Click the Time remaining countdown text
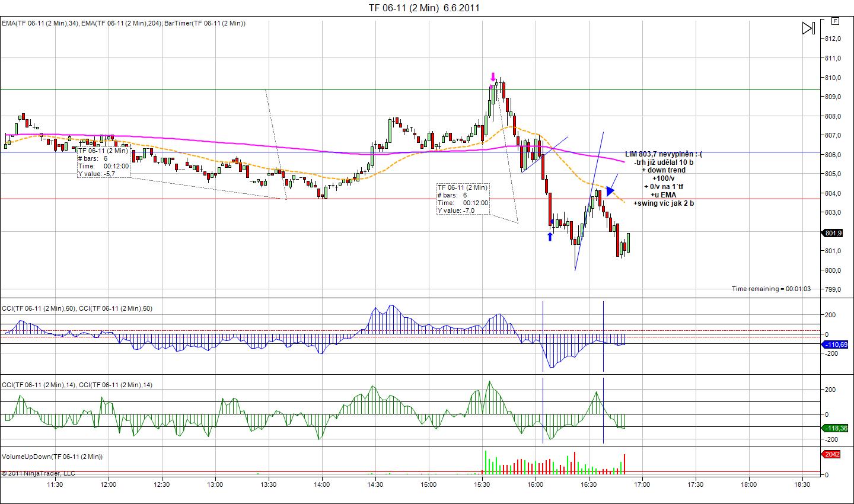The image size is (854, 504). click(771, 289)
